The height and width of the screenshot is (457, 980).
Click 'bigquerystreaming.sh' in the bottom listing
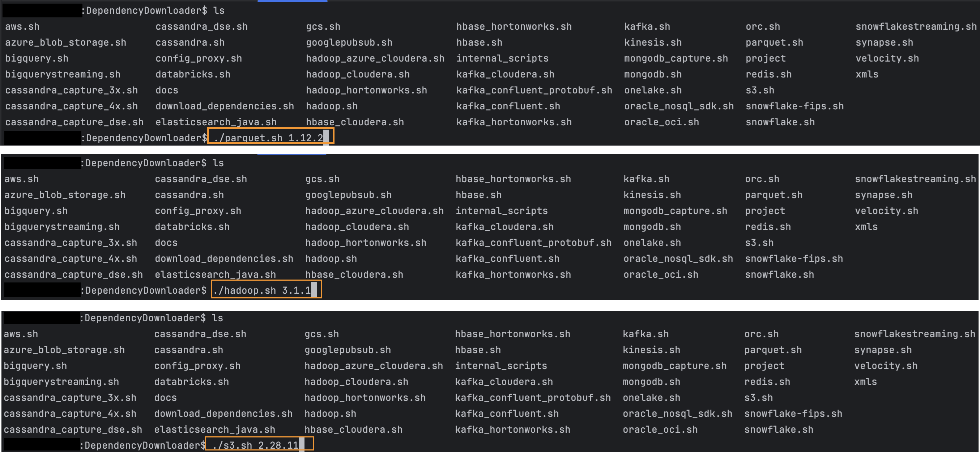click(x=61, y=381)
